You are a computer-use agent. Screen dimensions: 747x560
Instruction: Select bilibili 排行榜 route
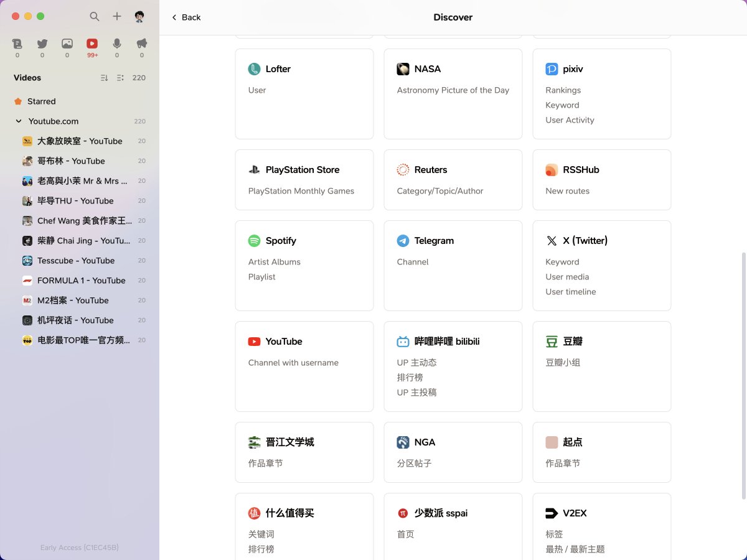(x=410, y=378)
